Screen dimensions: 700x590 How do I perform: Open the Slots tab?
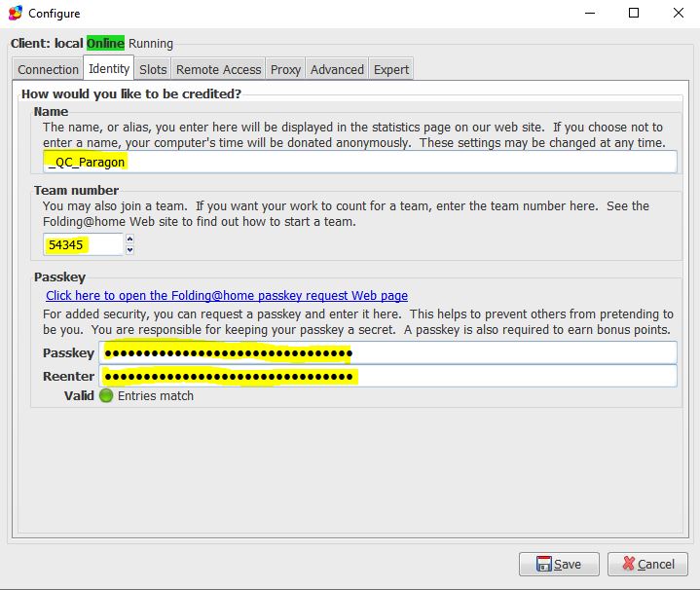coord(153,69)
